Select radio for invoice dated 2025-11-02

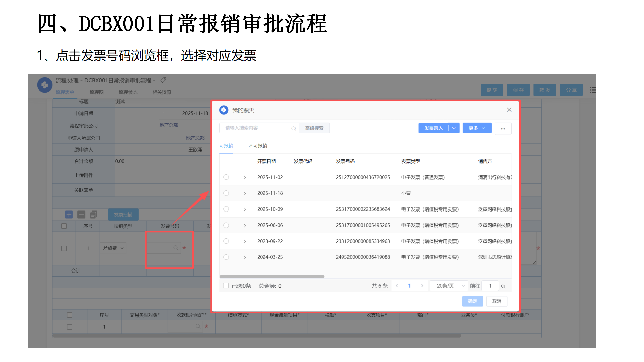(x=226, y=177)
